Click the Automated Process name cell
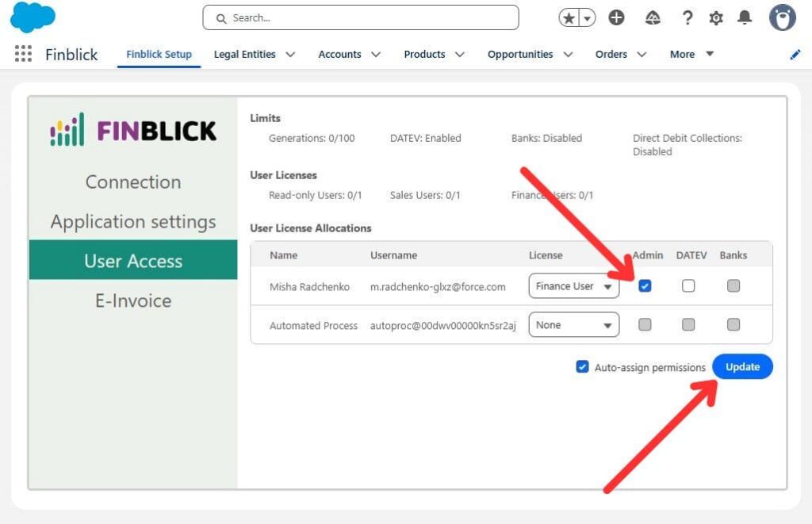The image size is (812, 524). point(313,326)
